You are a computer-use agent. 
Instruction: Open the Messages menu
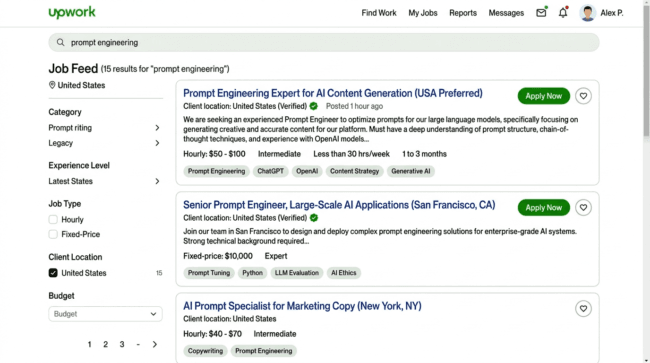pyautogui.click(x=506, y=13)
